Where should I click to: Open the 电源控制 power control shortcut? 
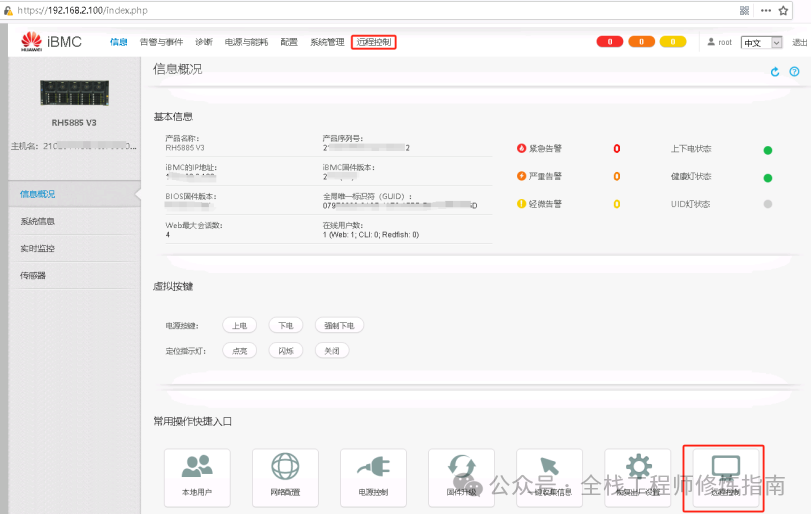373,477
